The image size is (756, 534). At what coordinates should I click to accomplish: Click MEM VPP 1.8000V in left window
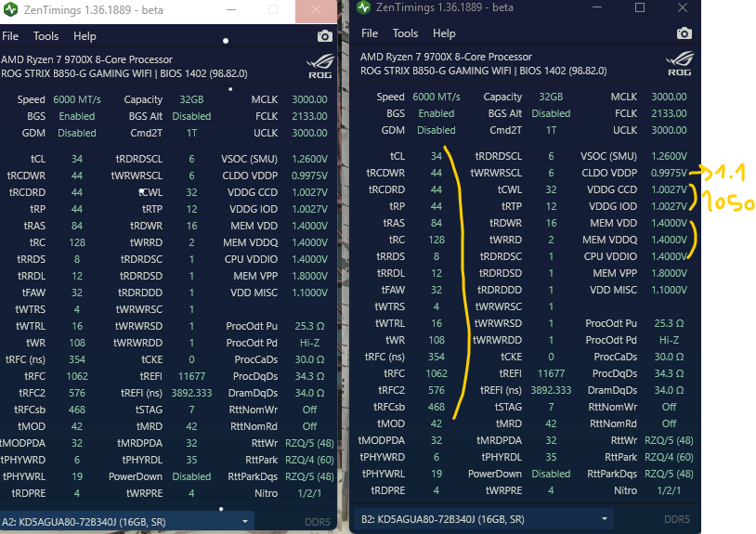click(309, 276)
